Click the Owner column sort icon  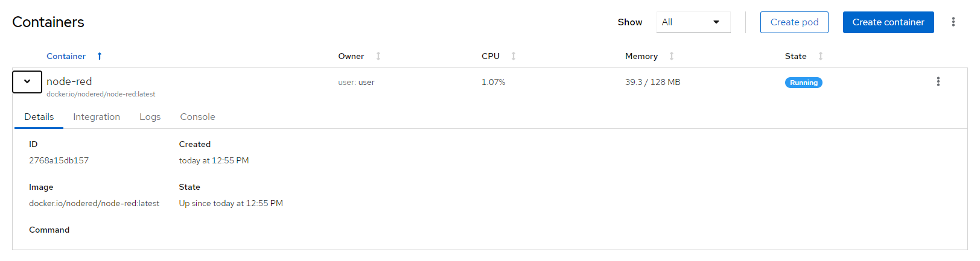(378, 56)
